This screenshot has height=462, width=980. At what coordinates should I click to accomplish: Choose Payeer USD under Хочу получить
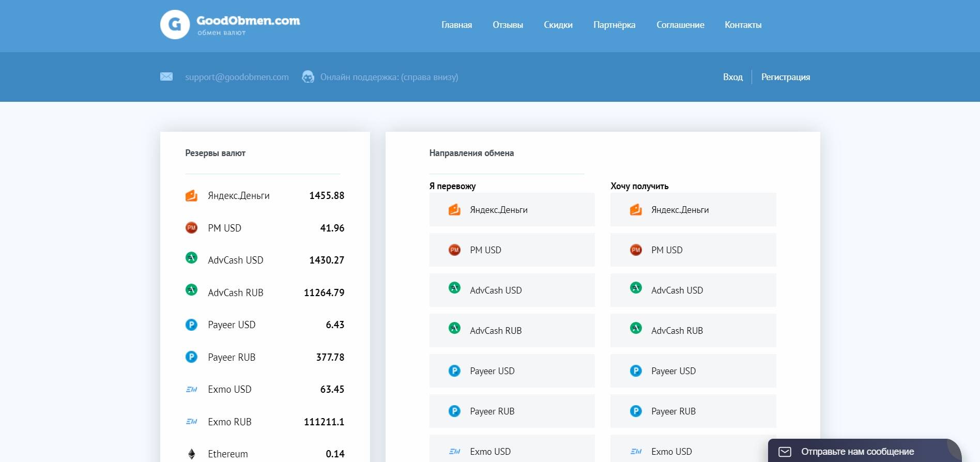pyautogui.click(x=693, y=371)
